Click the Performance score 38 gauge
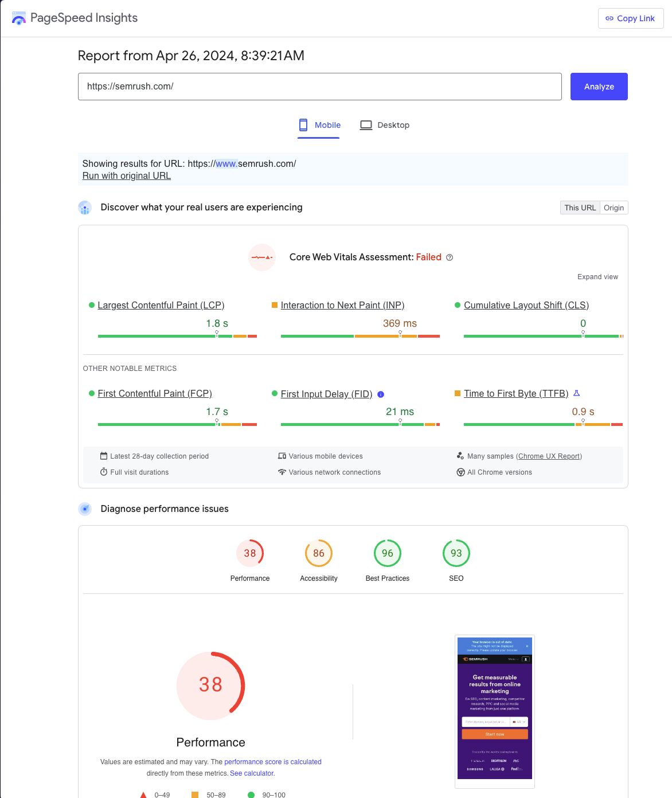 pyautogui.click(x=250, y=553)
